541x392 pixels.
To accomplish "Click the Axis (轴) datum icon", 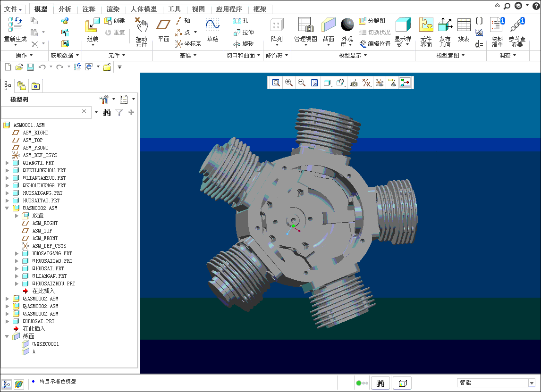I will point(178,21).
